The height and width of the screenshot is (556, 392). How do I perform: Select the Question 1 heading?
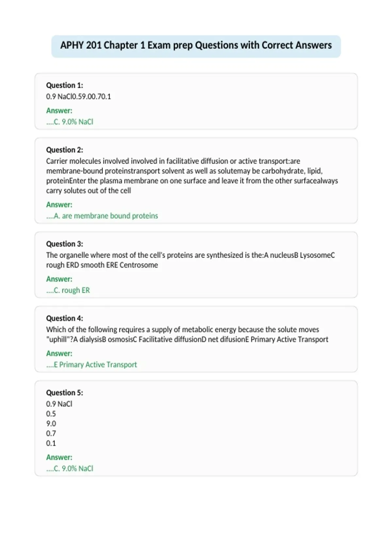[64, 85]
